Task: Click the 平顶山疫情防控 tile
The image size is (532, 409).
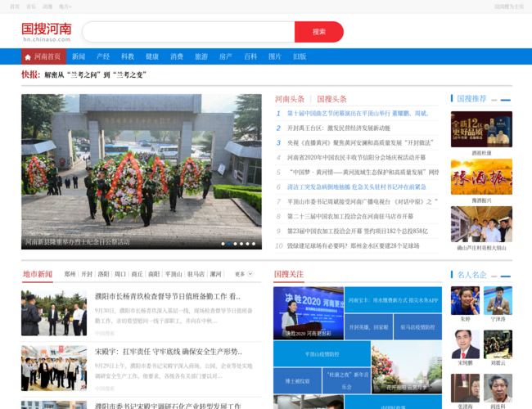Action: pos(322,354)
